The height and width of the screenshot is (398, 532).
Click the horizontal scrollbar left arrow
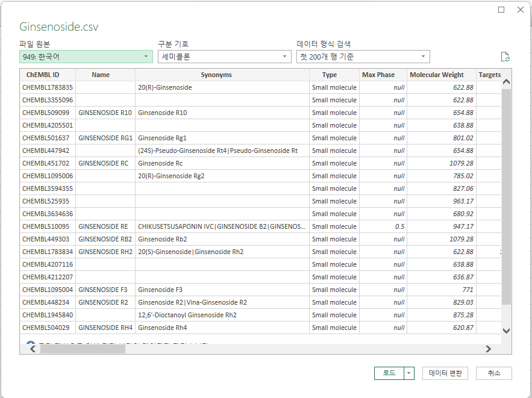(33, 349)
